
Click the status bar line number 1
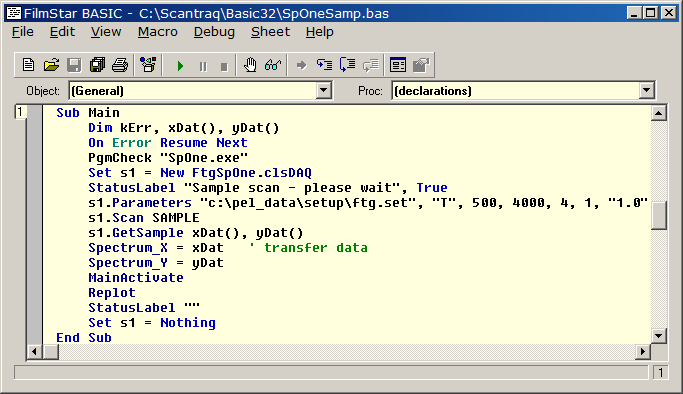pos(660,373)
